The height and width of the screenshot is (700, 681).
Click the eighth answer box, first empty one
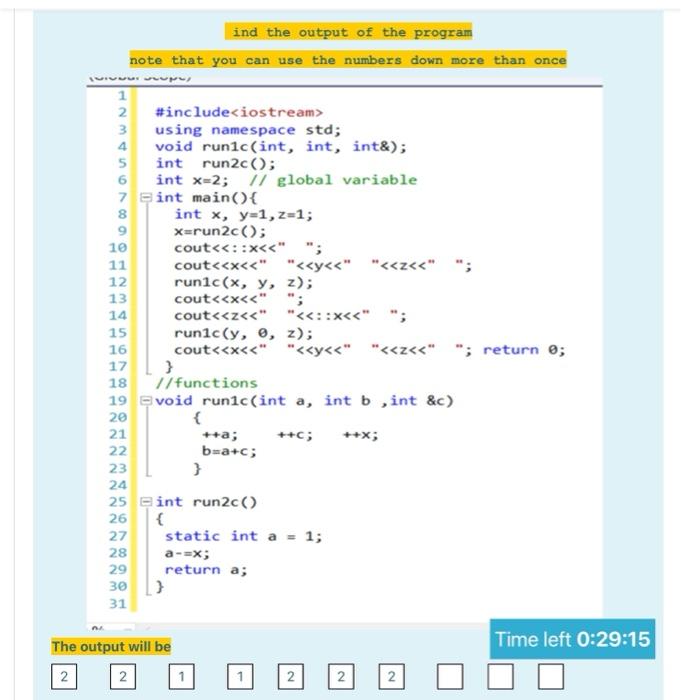tap(450, 676)
